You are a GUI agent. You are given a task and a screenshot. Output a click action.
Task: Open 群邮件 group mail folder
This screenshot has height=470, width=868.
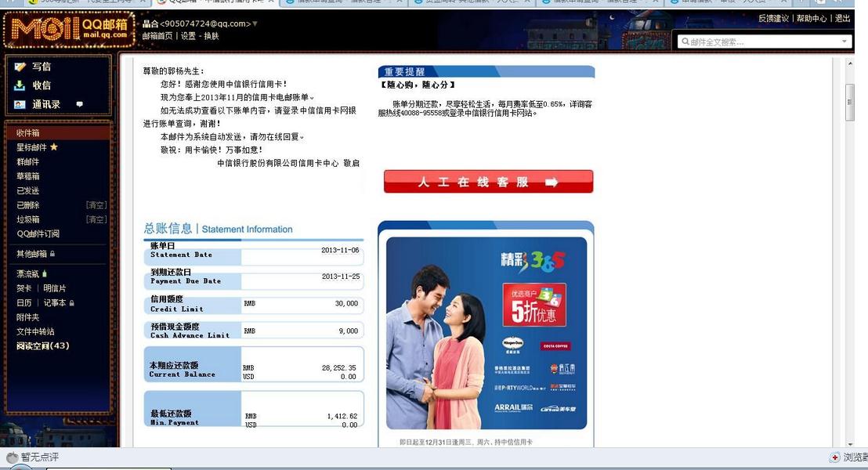coord(27,161)
